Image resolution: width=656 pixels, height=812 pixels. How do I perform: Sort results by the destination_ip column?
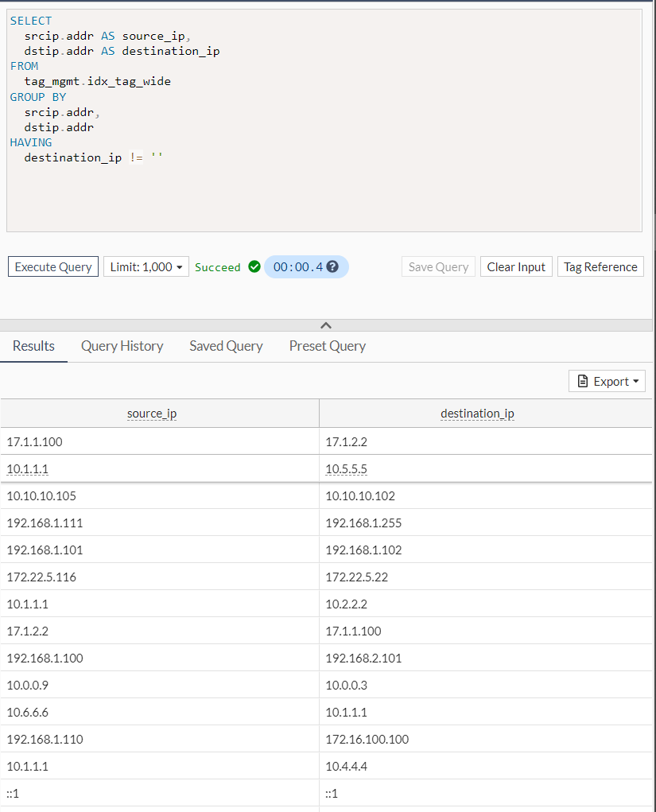(x=477, y=413)
